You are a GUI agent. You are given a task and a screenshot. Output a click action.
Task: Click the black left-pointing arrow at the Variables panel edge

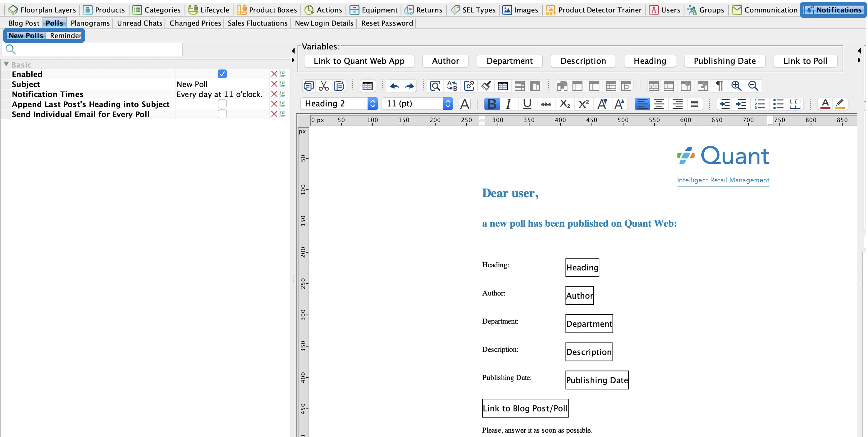pyautogui.click(x=859, y=51)
